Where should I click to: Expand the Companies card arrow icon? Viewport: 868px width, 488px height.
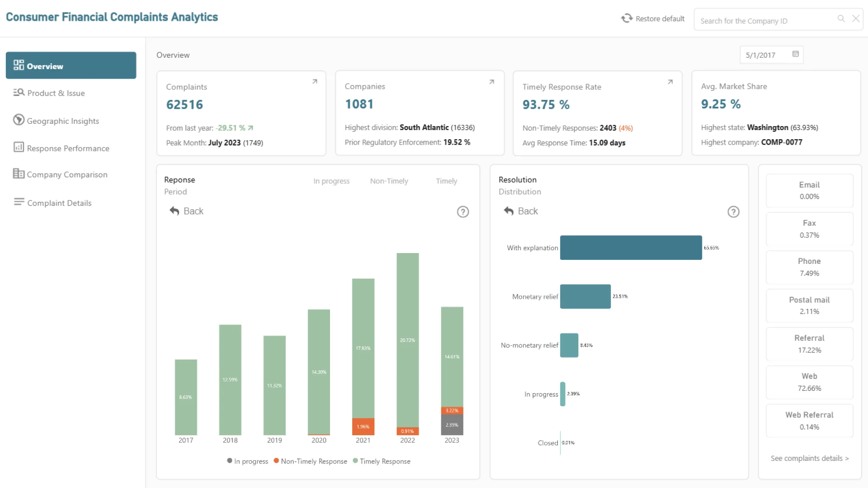pyautogui.click(x=491, y=82)
